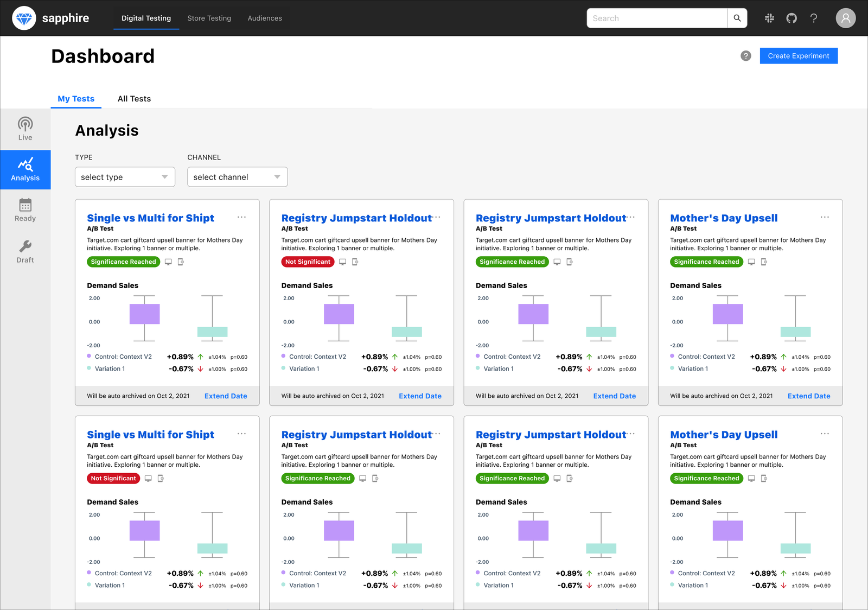Click Not Significant badge on Shipt card
Image resolution: width=868 pixels, height=610 pixels.
[113, 478]
